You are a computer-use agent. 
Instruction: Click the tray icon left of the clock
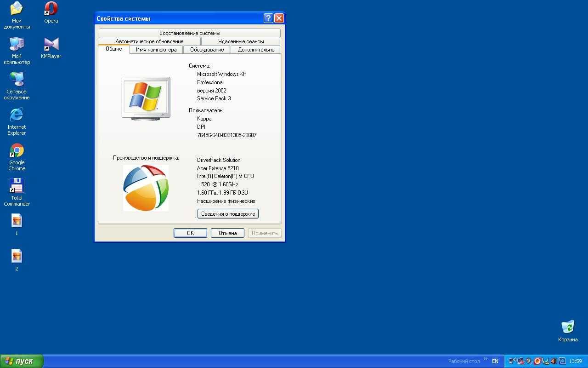[562, 361]
